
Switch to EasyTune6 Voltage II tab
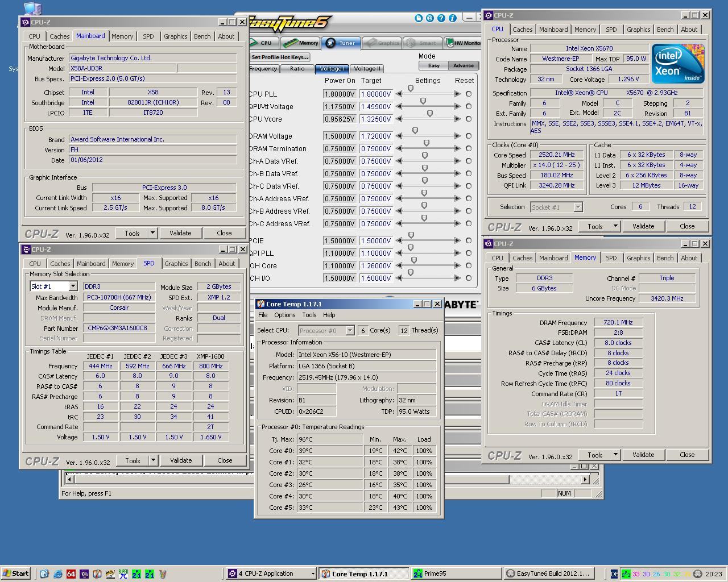367,69
